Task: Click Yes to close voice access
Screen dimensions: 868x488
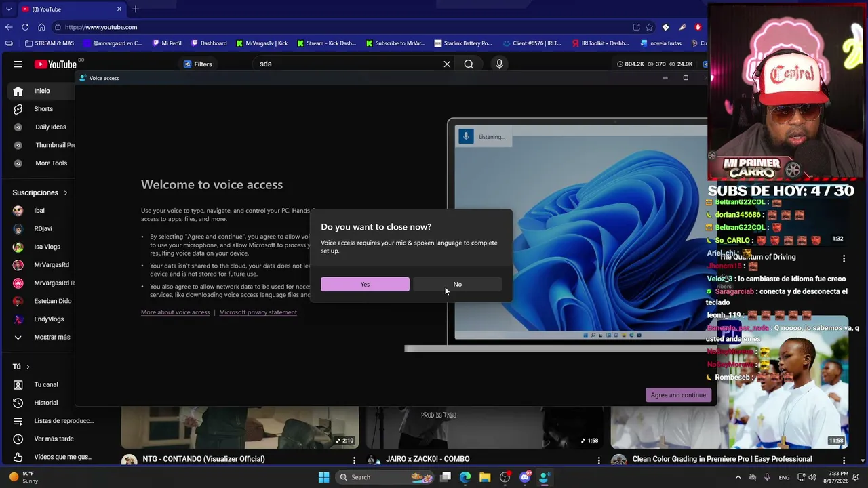Action: (x=365, y=285)
